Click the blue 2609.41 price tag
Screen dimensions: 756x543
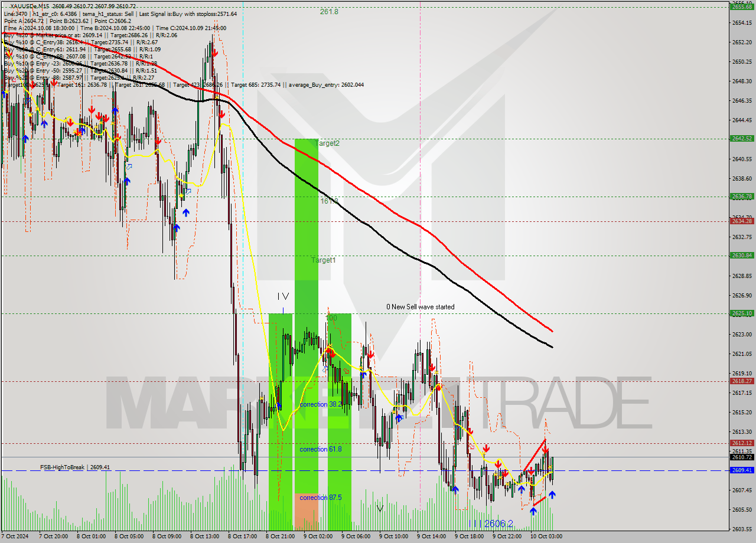742,470
